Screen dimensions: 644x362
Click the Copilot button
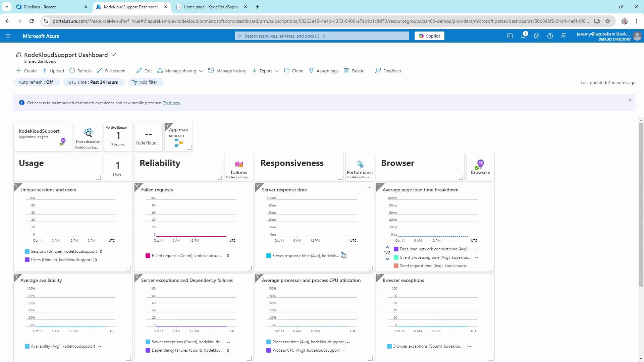(x=429, y=36)
